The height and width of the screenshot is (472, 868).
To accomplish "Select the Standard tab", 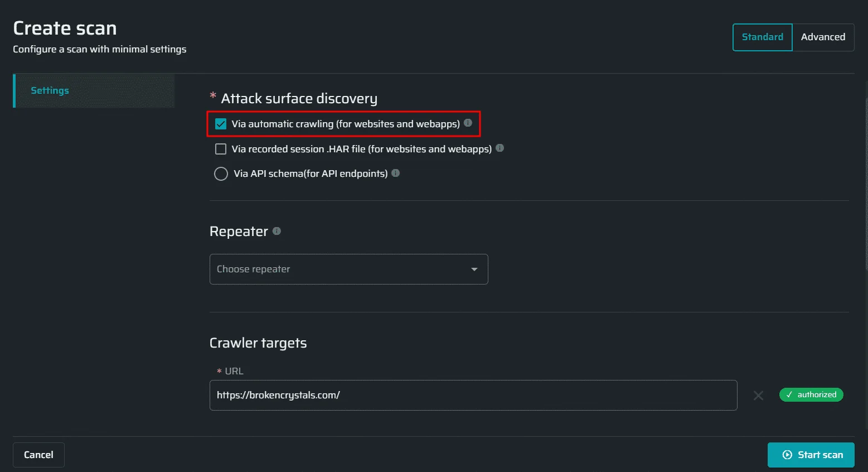I will click(762, 37).
